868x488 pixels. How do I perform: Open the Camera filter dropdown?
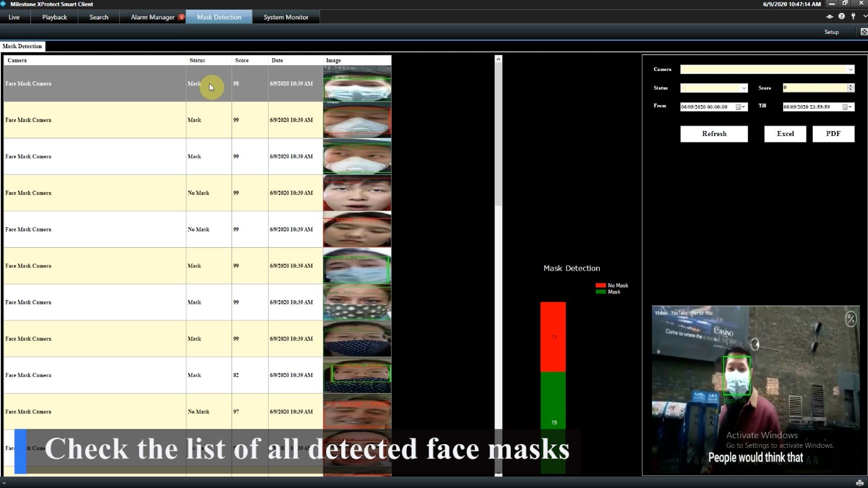[850, 70]
